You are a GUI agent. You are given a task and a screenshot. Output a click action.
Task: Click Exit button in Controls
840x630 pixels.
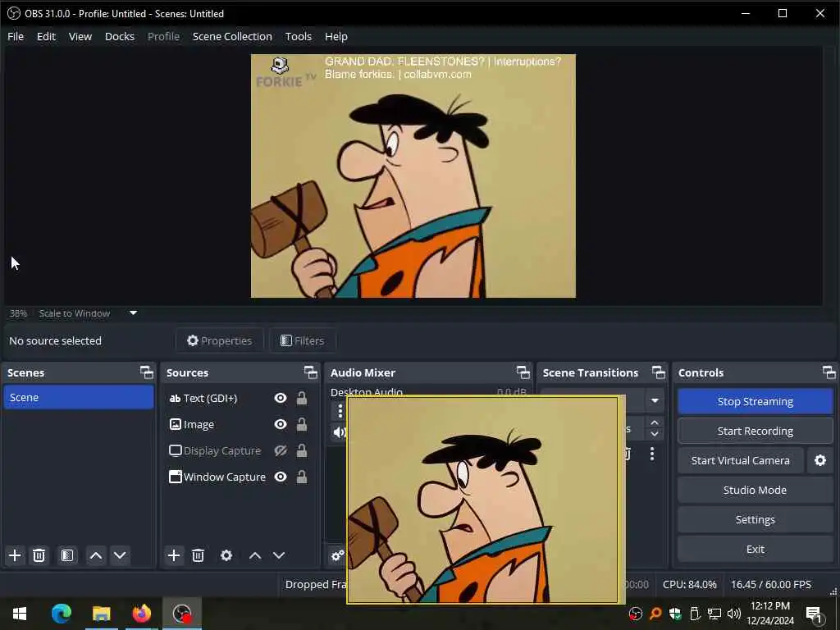[755, 549]
